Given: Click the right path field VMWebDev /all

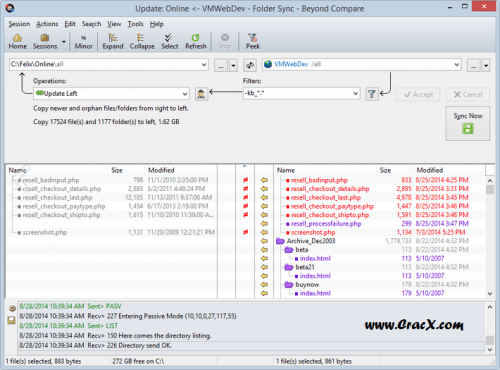Looking at the screenshot, I should point(362,64).
